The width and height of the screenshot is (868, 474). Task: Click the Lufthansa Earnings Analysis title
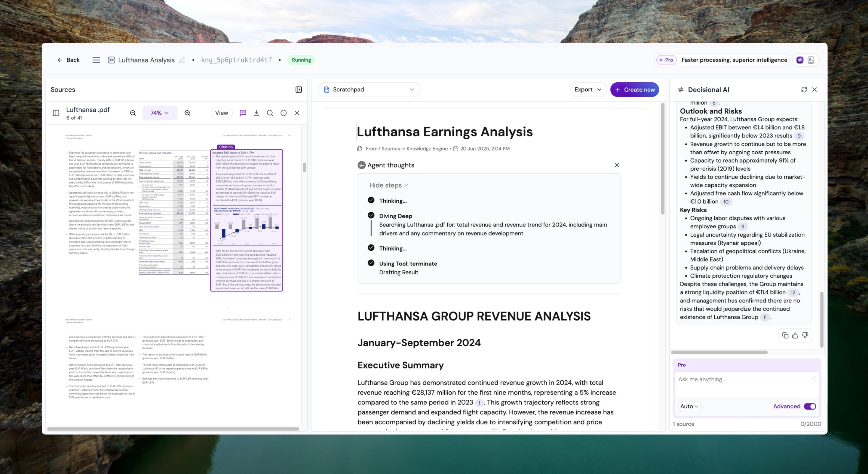coord(445,132)
